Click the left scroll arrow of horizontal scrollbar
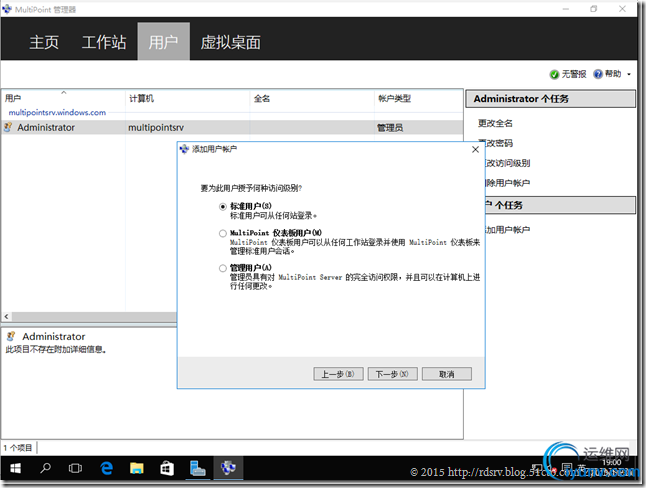Image resolution: width=646 pixels, height=488 pixels. (6, 317)
